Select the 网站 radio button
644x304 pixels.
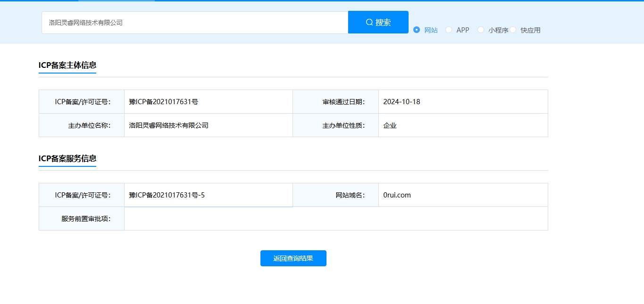pyautogui.click(x=417, y=30)
